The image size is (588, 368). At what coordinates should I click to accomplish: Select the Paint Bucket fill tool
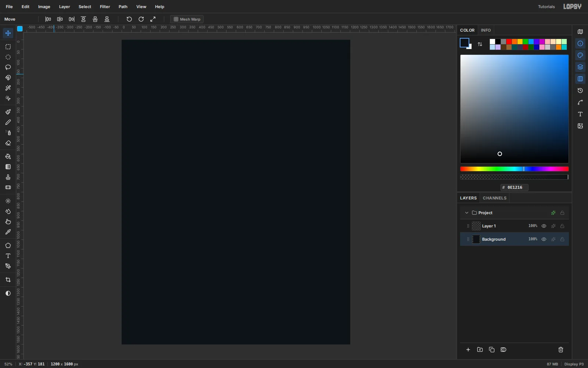(x=8, y=156)
